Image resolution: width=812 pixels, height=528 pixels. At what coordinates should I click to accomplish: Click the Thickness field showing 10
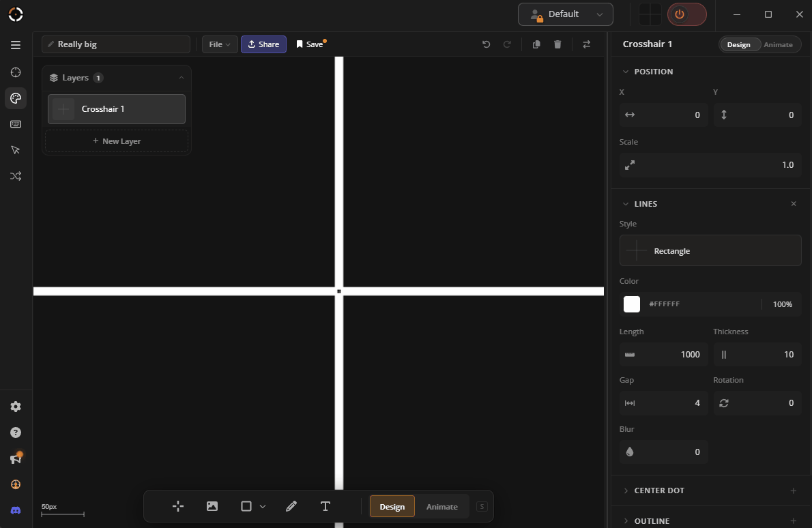[757, 355]
